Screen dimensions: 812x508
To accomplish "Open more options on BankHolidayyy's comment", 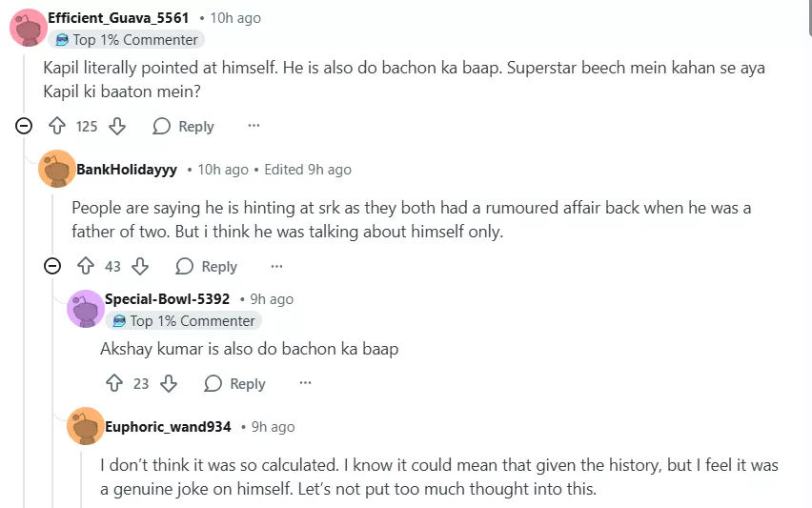I will pyautogui.click(x=276, y=266).
